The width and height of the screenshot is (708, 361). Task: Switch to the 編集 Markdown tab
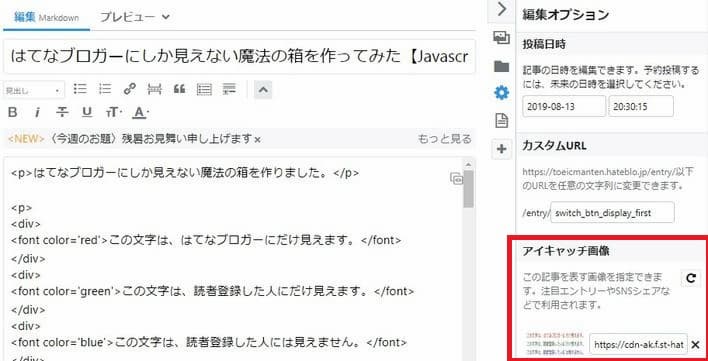pyautogui.click(x=46, y=17)
